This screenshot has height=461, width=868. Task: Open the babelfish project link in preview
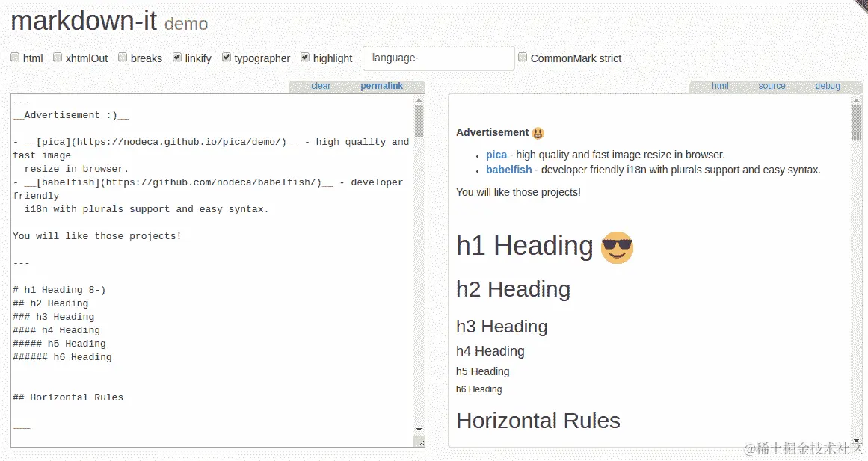[508, 170]
